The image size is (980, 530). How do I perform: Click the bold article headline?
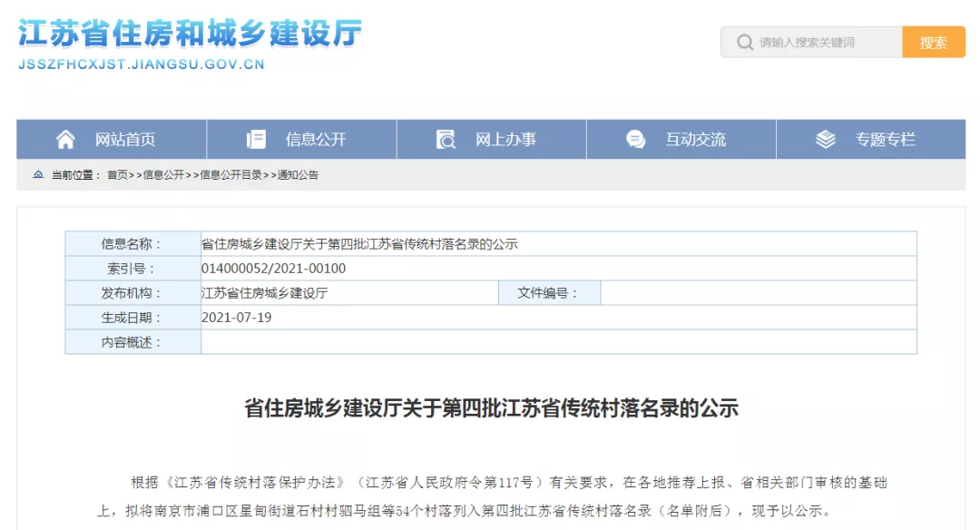coord(491,408)
